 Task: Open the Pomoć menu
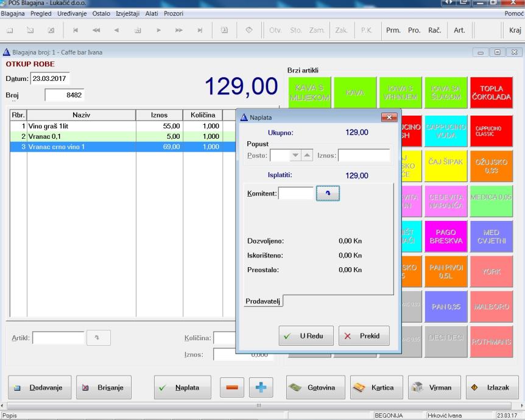[514, 13]
